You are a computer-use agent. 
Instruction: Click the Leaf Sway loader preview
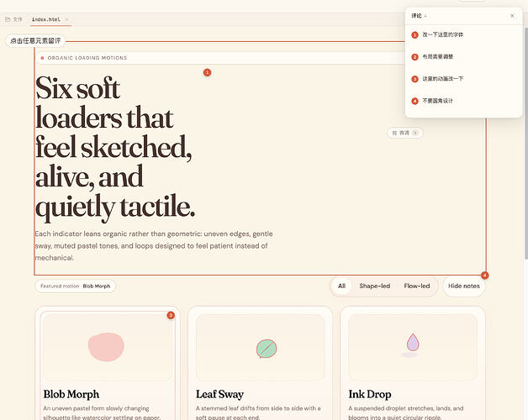pyautogui.click(x=260, y=347)
